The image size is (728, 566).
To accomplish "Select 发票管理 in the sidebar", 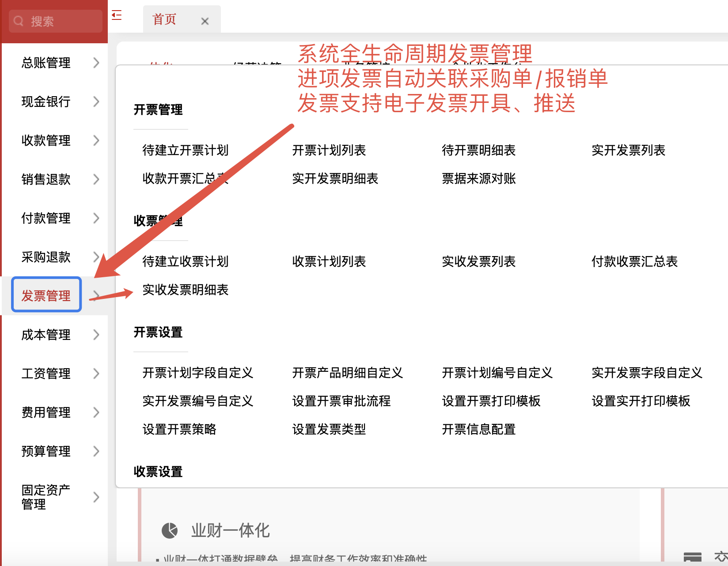I will [x=46, y=295].
